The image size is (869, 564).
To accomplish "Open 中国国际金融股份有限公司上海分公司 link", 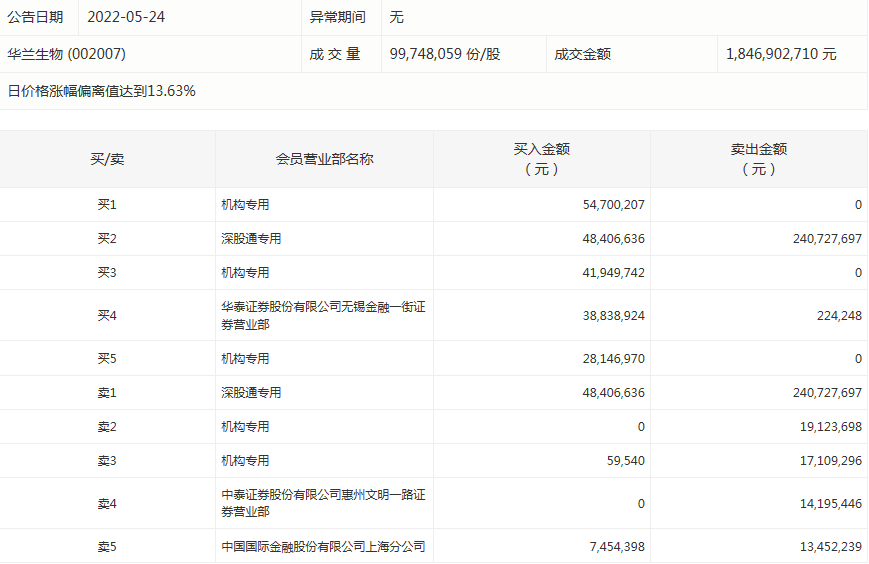I will 323,547.
